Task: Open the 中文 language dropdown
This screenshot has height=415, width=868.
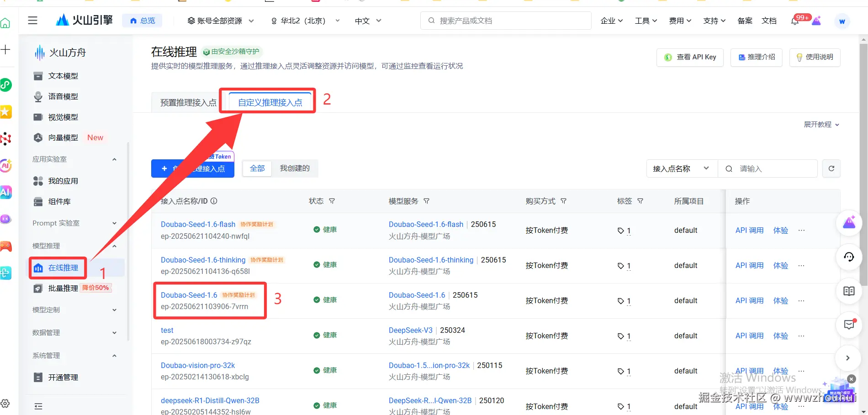Action: coord(368,21)
